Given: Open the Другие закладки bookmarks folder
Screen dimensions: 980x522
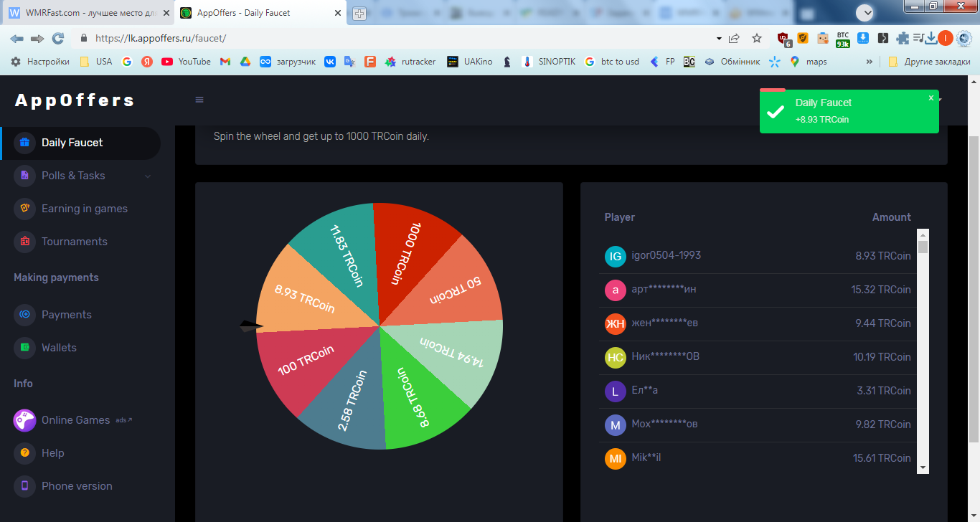Looking at the screenshot, I should 929,62.
